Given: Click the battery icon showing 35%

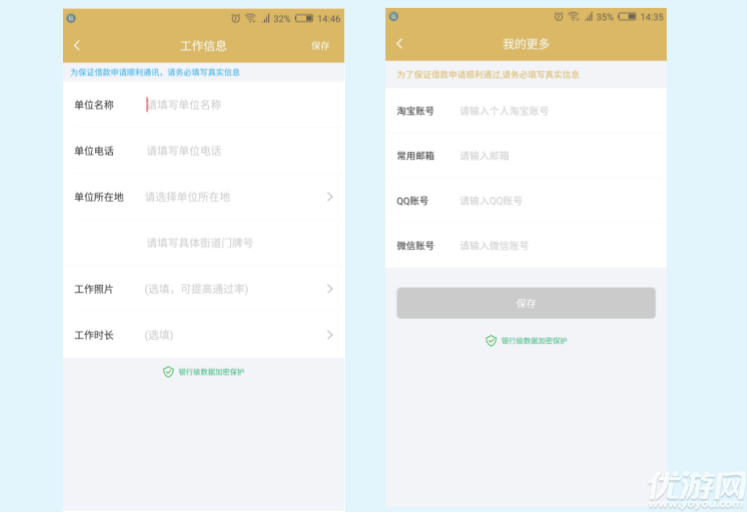Looking at the screenshot, I should pos(627,17).
